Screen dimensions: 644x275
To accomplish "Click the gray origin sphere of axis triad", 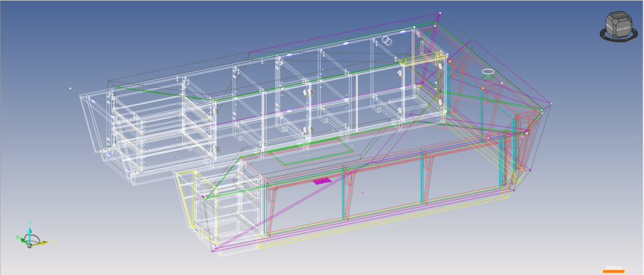I will coord(29,244).
